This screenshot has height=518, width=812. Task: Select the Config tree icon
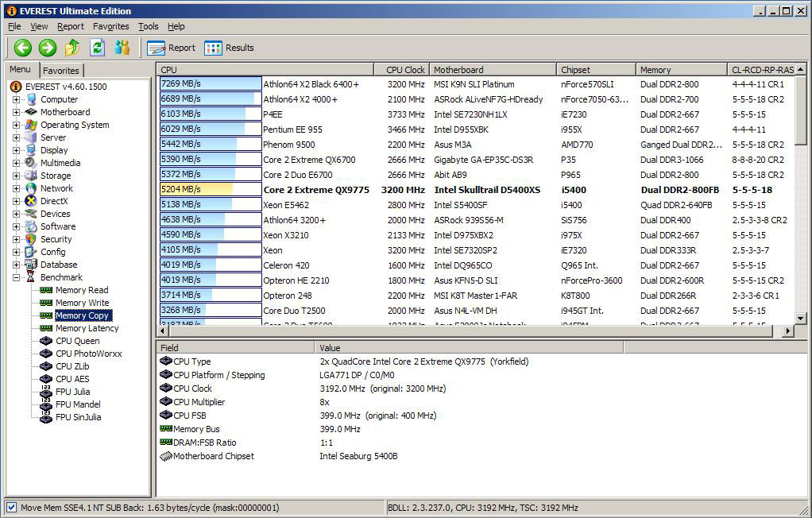point(31,252)
